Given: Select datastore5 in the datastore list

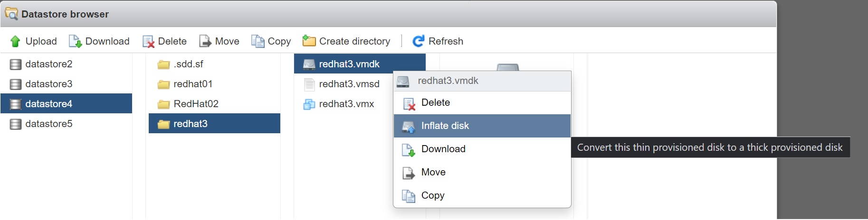Looking at the screenshot, I should coord(48,124).
